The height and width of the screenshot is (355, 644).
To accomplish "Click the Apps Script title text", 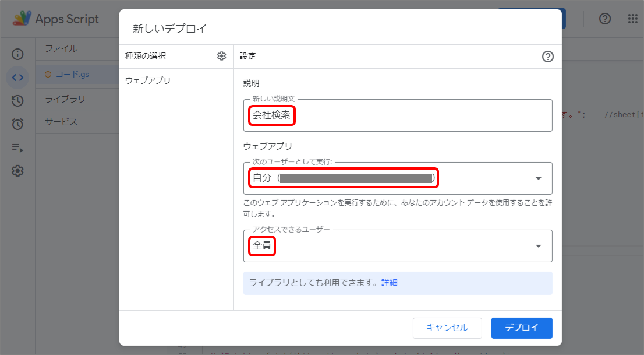I will (67, 19).
